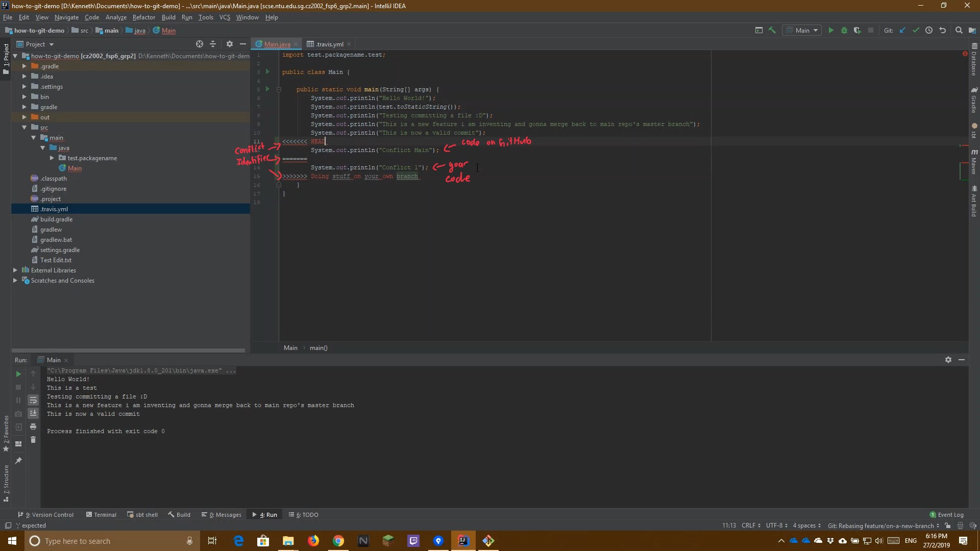
Task: Run Main with coverage
Action: click(857, 31)
